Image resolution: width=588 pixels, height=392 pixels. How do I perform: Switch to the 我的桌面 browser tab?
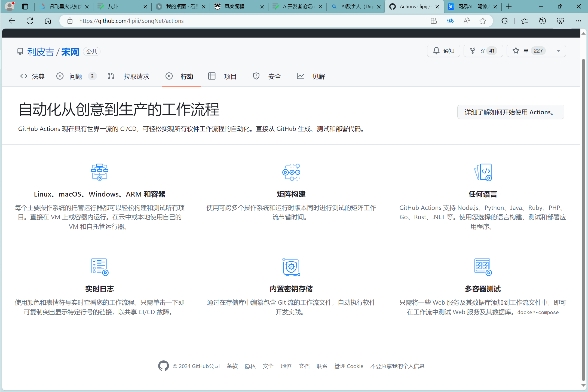[x=181, y=7]
